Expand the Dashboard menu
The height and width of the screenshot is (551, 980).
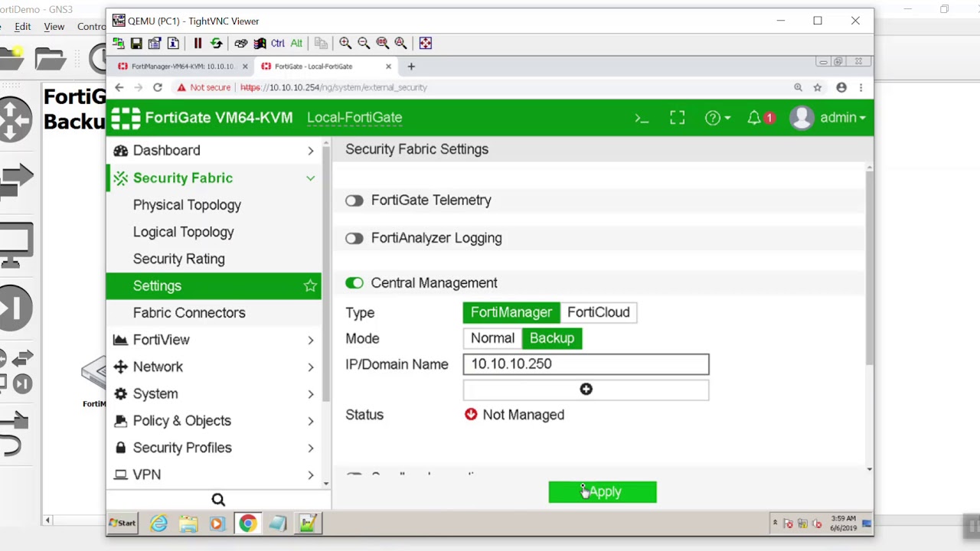click(214, 151)
